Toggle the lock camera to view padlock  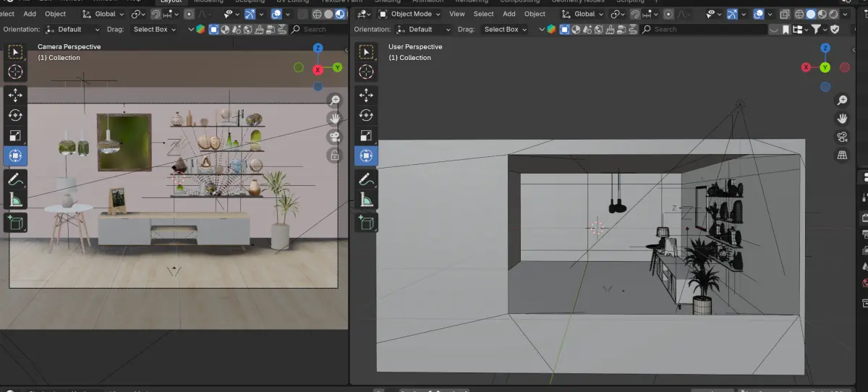click(334, 155)
